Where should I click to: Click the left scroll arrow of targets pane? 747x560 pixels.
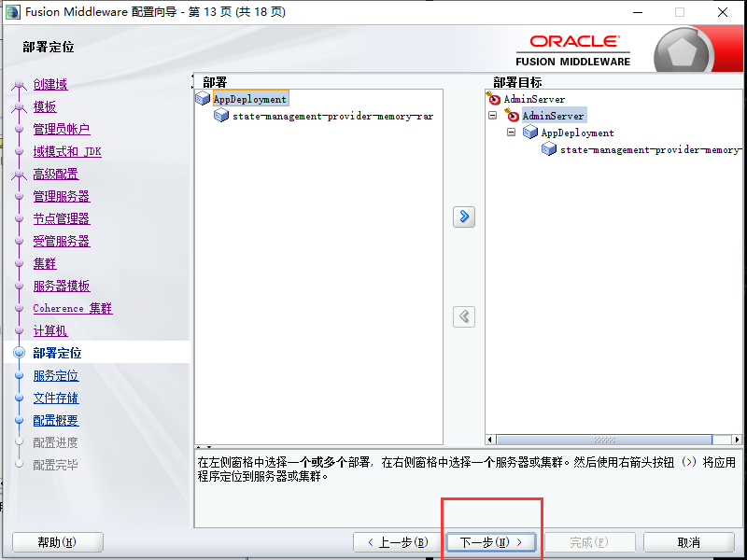coord(490,440)
